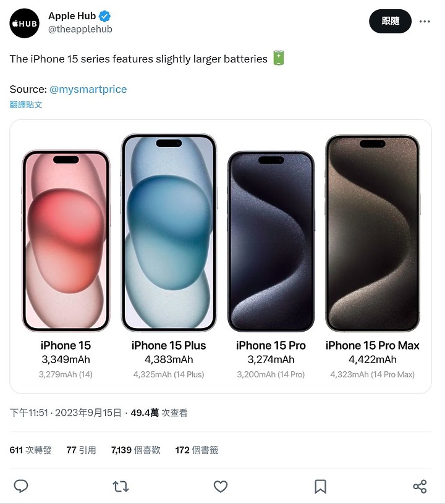Click the Apple Hub profile avatar
The image size is (445, 504).
click(25, 23)
